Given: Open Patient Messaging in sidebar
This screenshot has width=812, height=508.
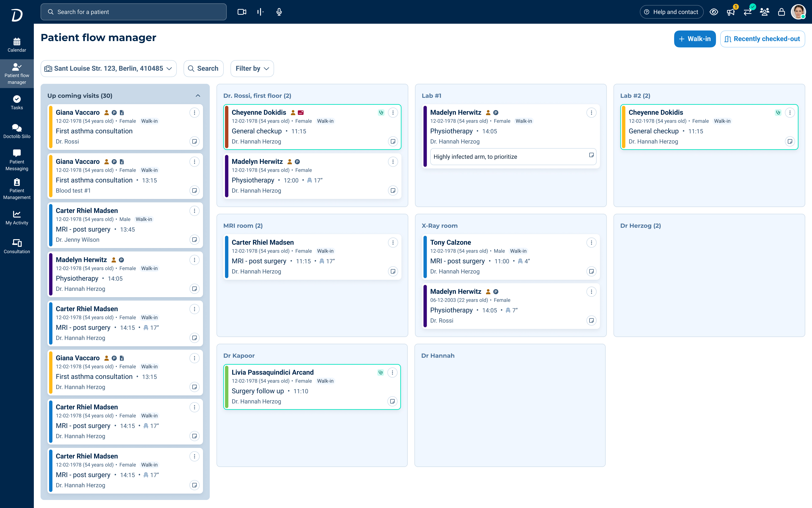Looking at the screenshot, I should 17,160.
